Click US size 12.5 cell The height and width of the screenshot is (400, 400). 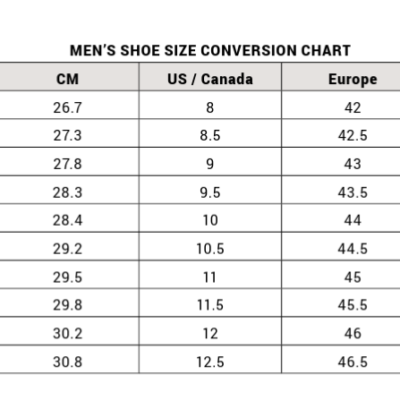[210, 362]
